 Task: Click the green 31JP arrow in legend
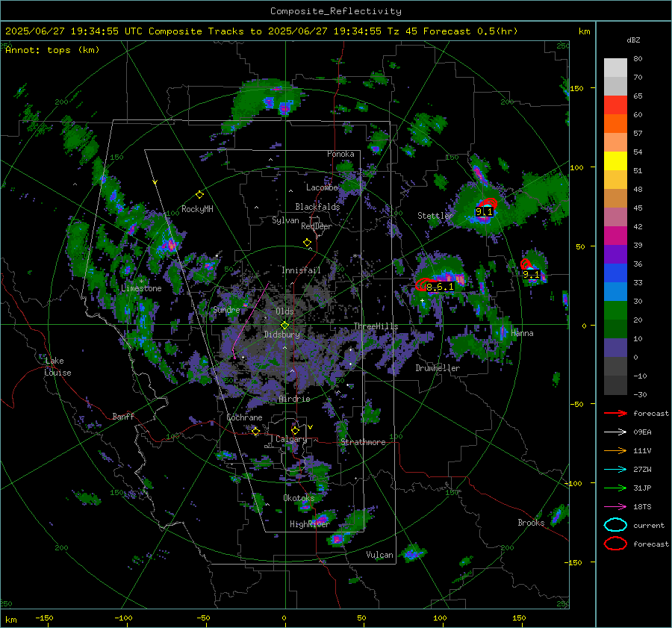coord(615,488)
